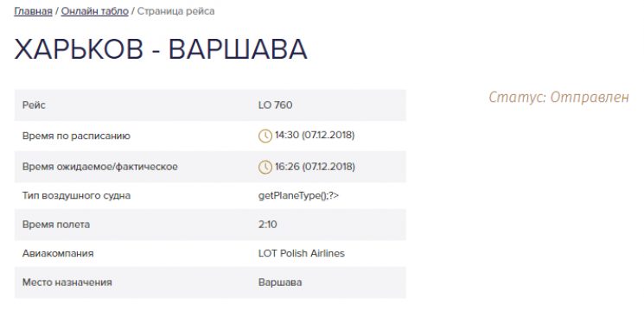Click the Авиакомпания row label
This screenshot has width=644, height=311.
pyautogui.click(x=58, y=253)
